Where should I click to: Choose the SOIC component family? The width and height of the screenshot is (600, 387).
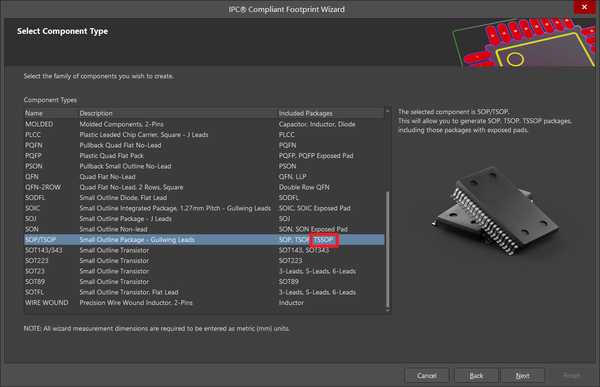(x=204, y=208)
